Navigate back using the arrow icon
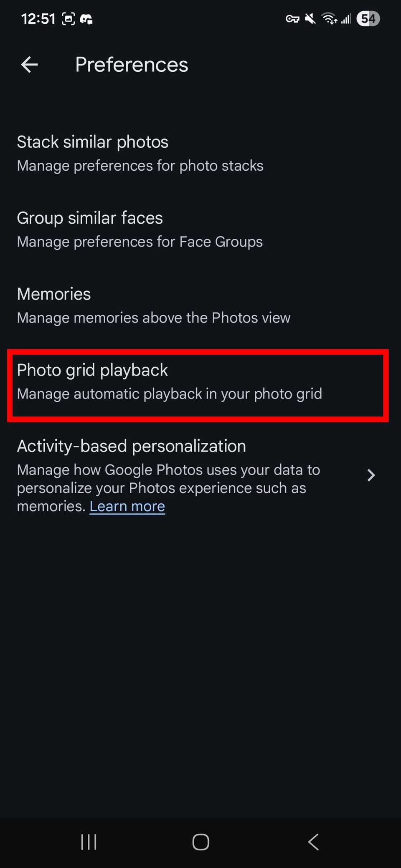Image resolution: width=401 pixels, height=868 pixels. coord(28,65)
